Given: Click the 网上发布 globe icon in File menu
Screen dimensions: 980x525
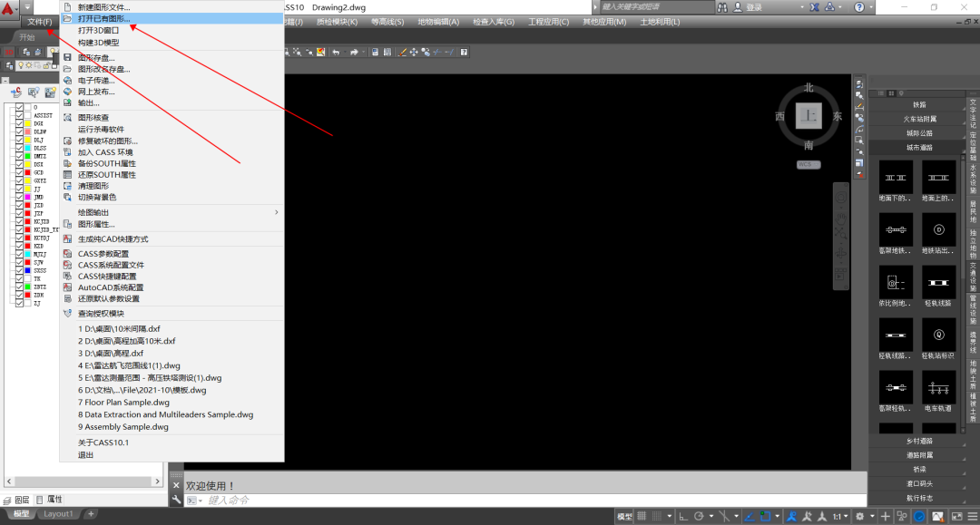Looking at the screenshot, I should pyautogui.click(x=67, y=92).
